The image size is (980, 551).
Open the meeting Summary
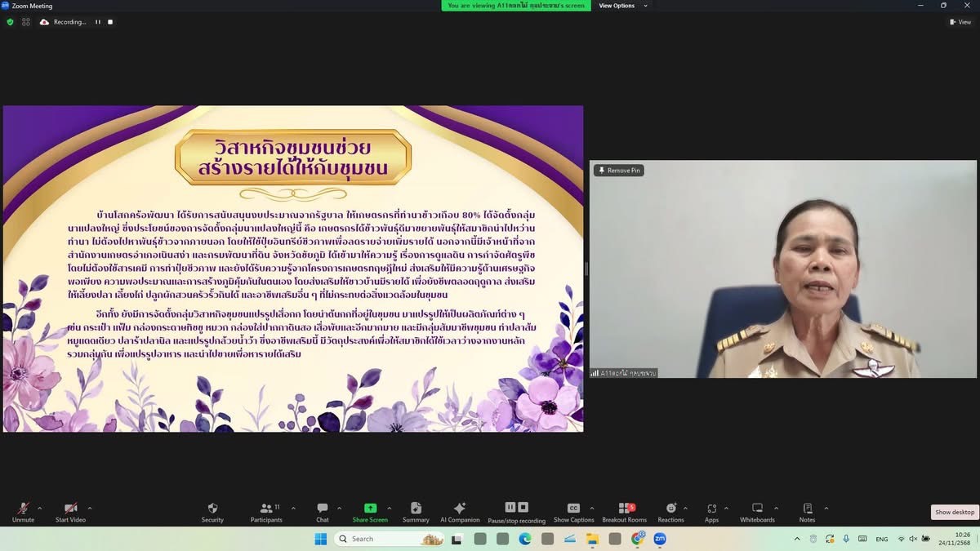[x=416, y=509]
